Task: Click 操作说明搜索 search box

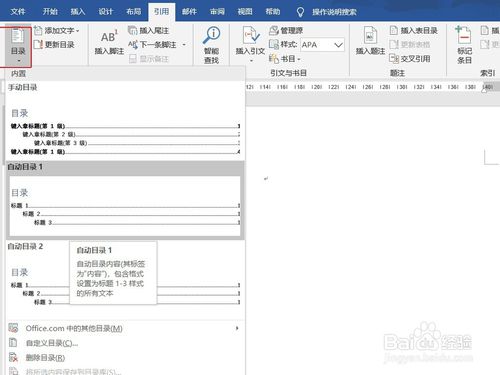Action: click(x=334, y=12)
